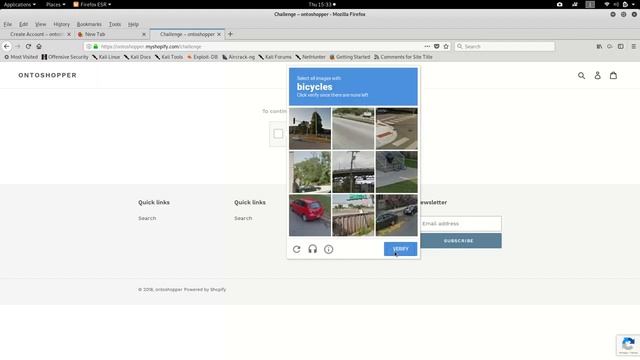
Task: Click the Subscribe newsletter button
Action: [461, 241]
